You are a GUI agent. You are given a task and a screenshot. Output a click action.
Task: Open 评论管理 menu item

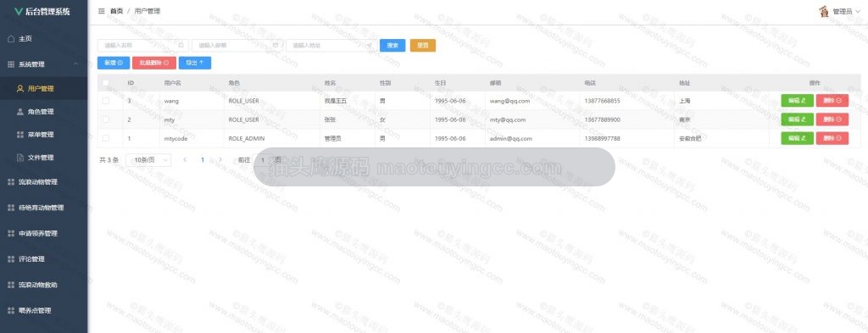click(44, 259)
